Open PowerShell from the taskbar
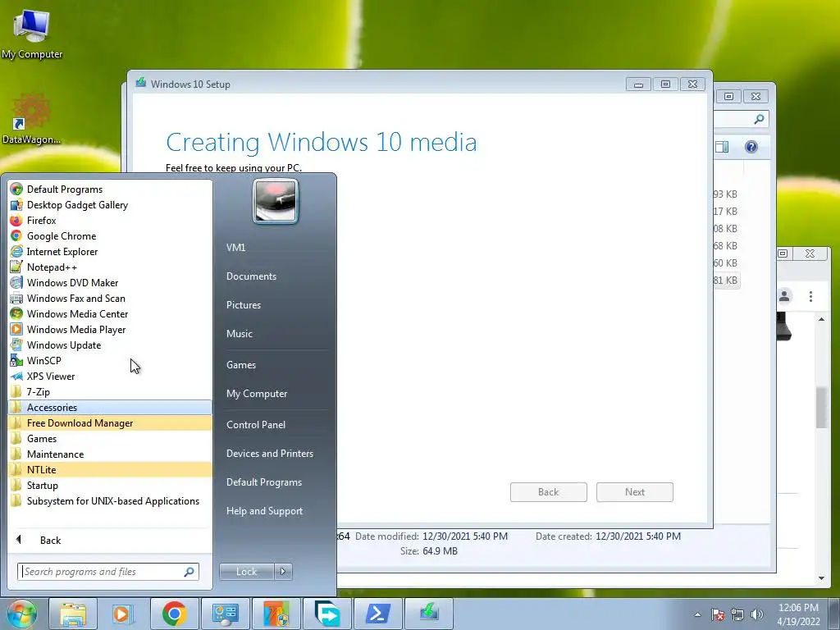840x630 pixels. coord(377,614)
